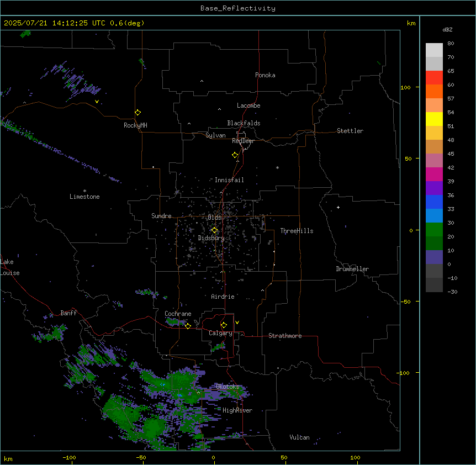Click the Louise map label
The height and width of the screenshot is (465, 476).
10,273
